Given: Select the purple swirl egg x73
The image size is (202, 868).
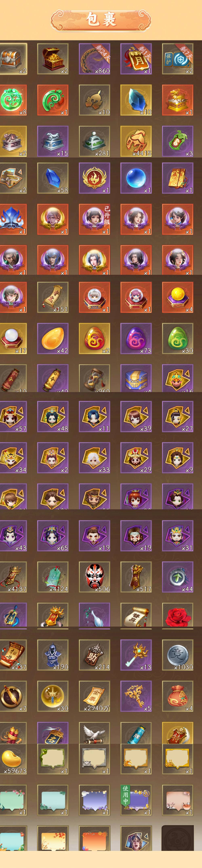Looking at the screenshot, I should coord(136,339).
